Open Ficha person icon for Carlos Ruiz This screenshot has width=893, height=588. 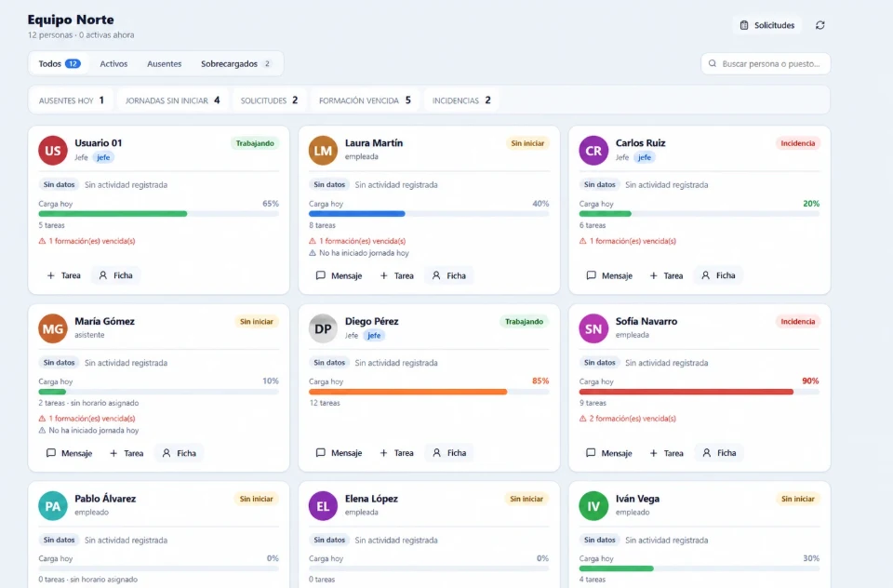[x=706, y=275]
